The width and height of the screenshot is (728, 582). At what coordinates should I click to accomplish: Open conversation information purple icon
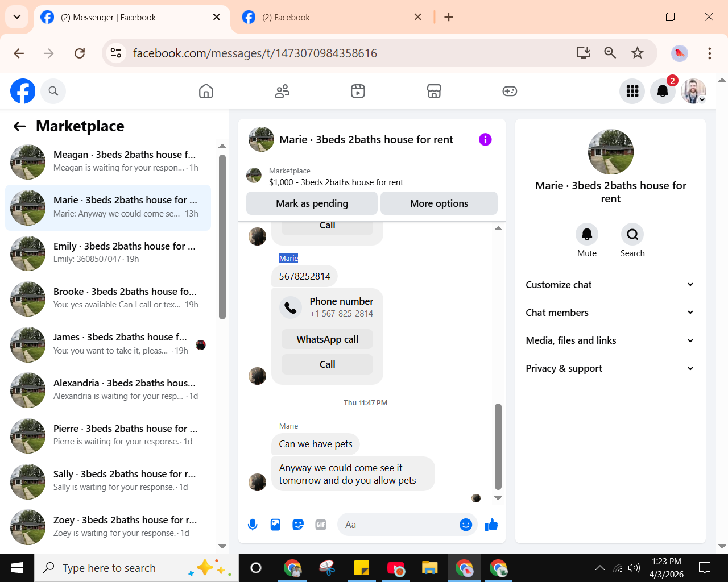point(485,139)
